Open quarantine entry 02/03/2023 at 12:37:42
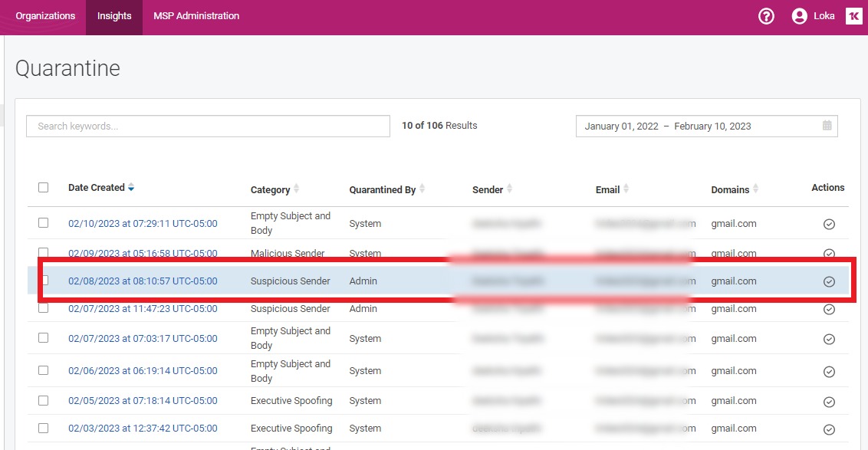Screen dimensions: 868x450 (143, 429)
